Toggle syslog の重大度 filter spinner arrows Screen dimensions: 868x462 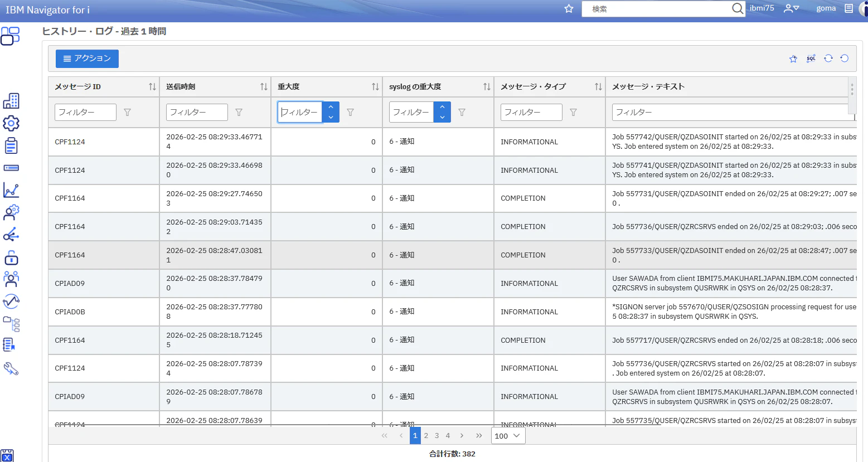442,112
